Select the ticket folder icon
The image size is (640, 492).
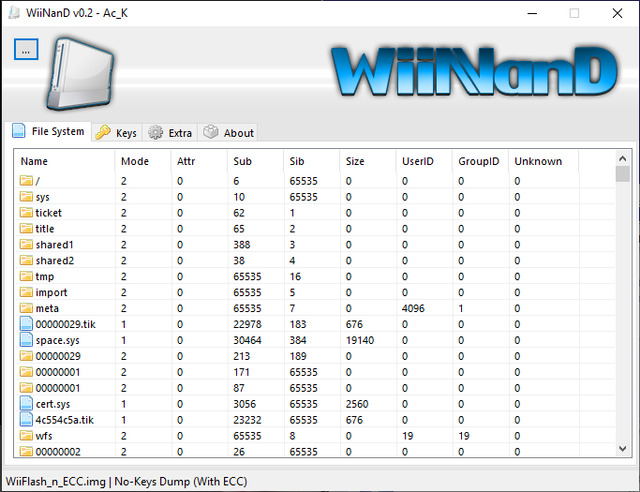(26, 212)
